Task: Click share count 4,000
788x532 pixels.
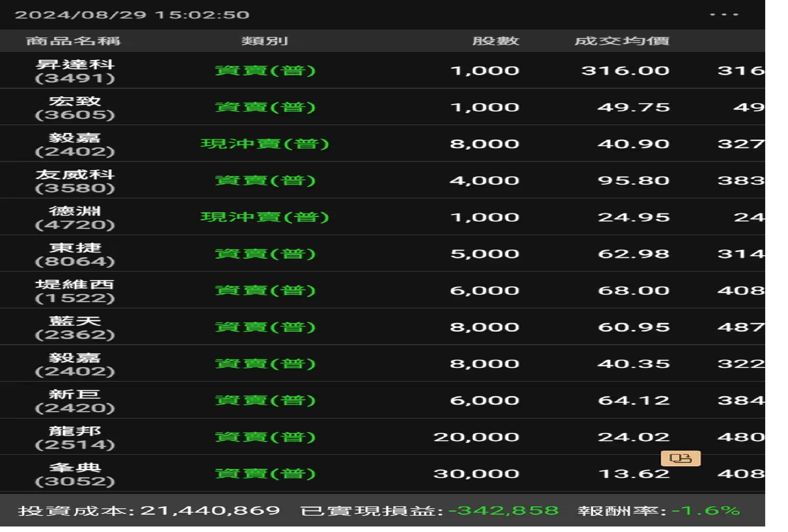Action: 484,181
